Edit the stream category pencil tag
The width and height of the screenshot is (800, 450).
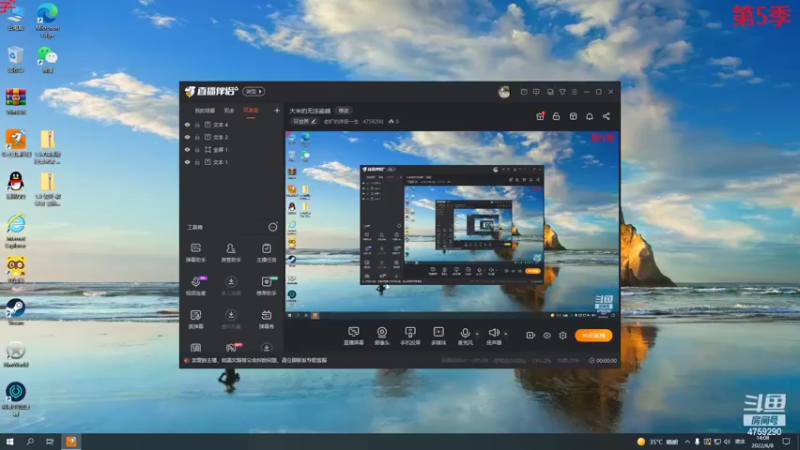pyautogui.click(x=305, y=121)
